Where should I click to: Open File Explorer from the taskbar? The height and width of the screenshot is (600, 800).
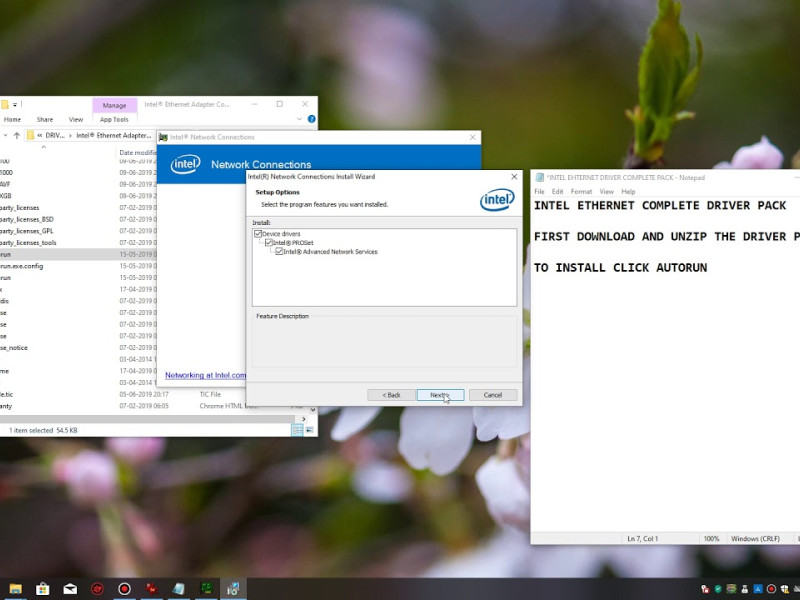(15, 589)
